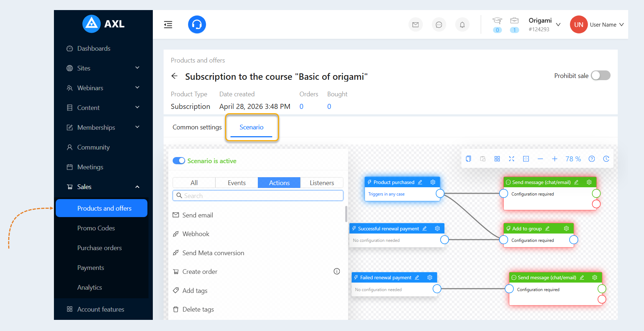This screenshot has height=331, width=644.
Task: Click the Search field in actions panel
Action: pyautogui.click(x=258, y=196)
